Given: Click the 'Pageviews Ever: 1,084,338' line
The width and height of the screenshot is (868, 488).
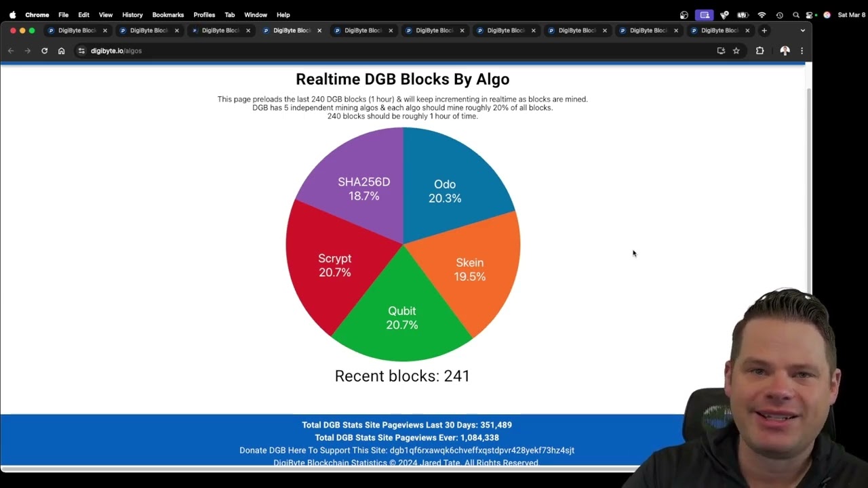Looking at the screenshot, I should click(406, 438).
